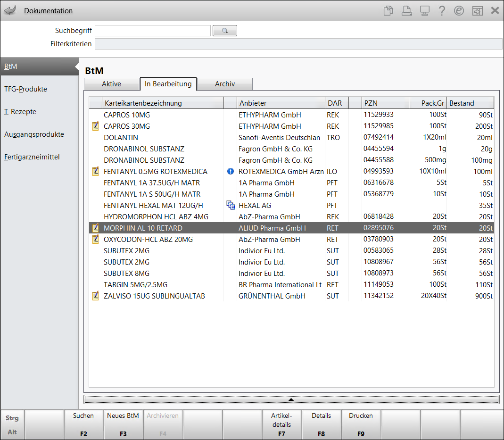The width and height of the screenshot is (504, 440).
Task: Switch to the Aktive tab
Action: pos(112,84)
